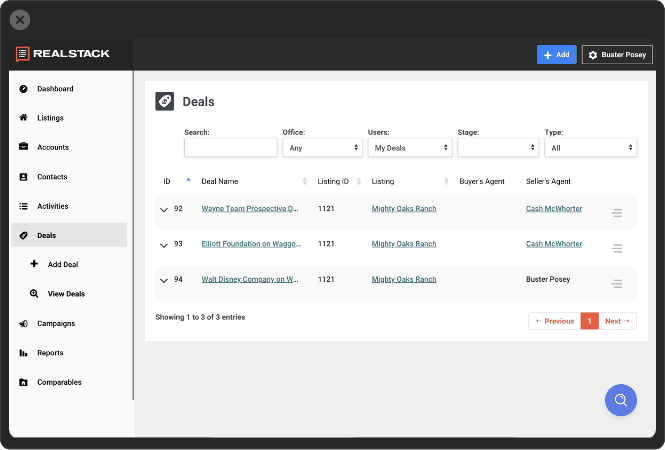Open the Users My Deals dropdown

pyautogui.click(x=409, y=147)
